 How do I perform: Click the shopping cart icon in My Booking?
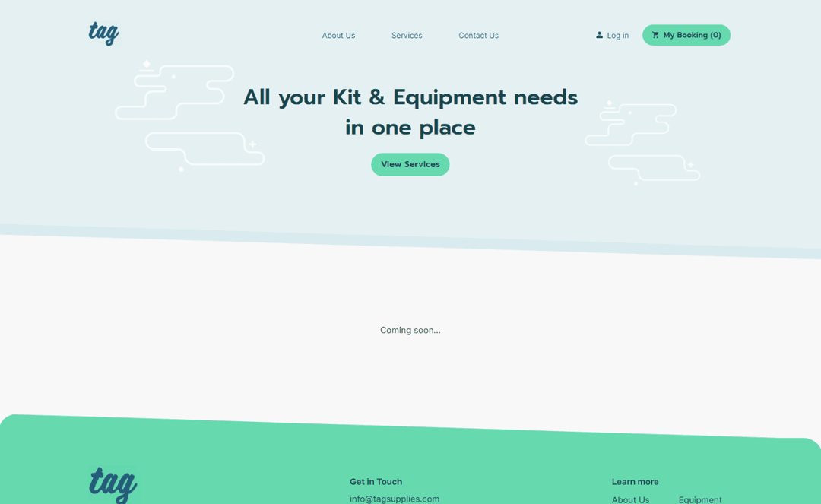click(655, 35)
